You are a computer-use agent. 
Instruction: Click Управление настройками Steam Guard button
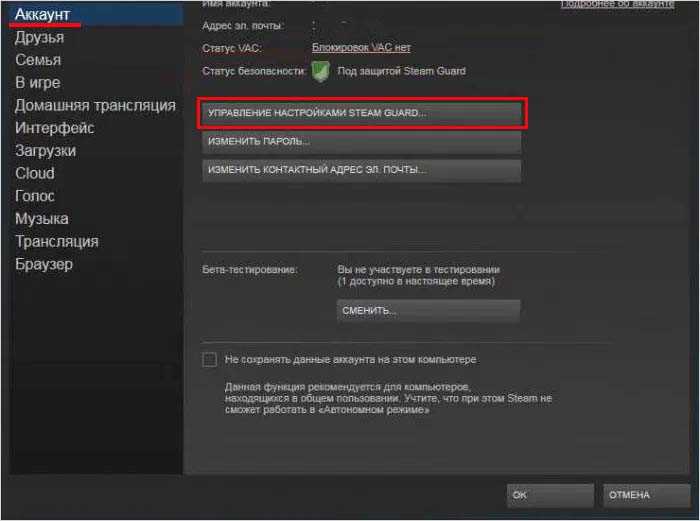pos(362,113)
